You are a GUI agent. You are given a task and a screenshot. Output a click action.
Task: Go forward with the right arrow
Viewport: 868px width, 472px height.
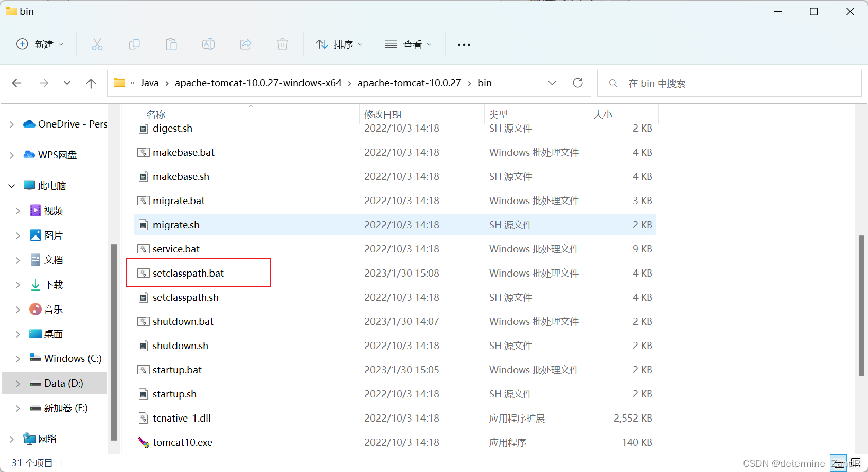(44, 83)
